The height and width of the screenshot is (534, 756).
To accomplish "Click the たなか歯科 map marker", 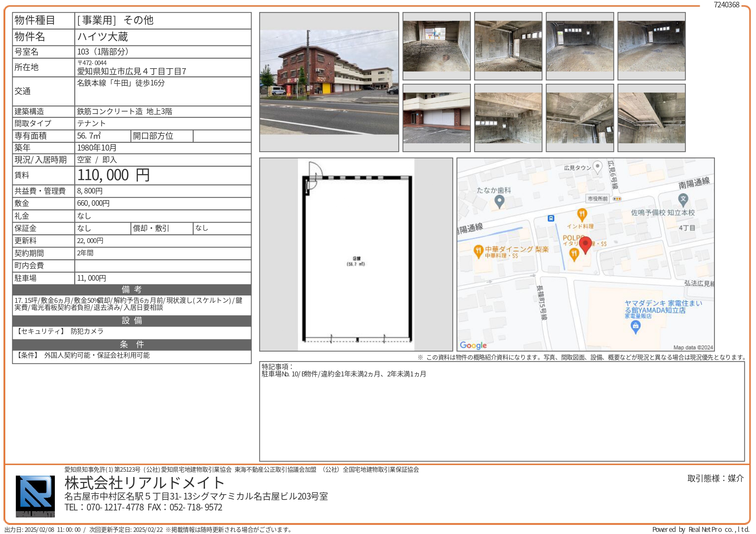I will 500,202.
